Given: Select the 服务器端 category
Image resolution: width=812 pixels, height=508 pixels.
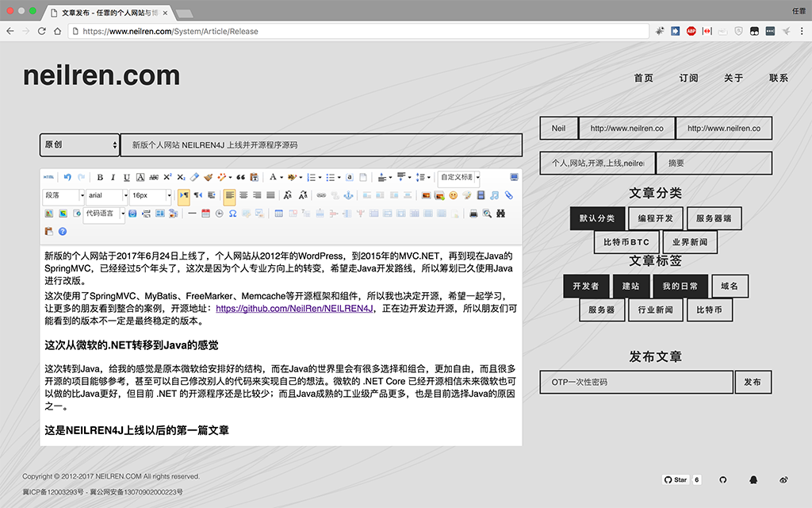Looking at the screenshot, I should (714, 218).
